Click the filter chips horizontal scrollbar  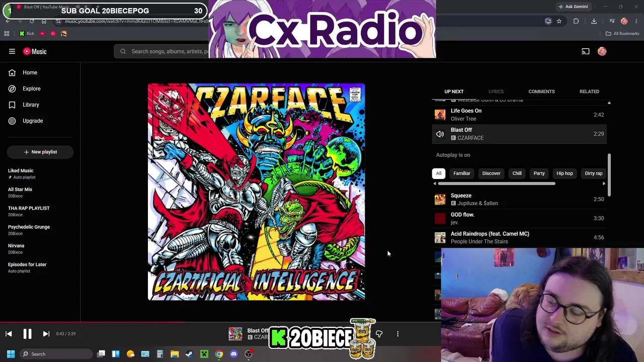[496, 184]
